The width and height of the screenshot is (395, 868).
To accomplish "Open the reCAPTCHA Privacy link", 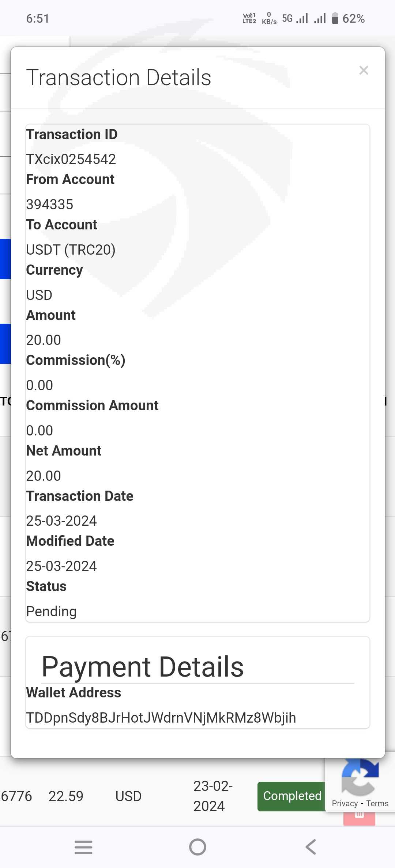I will click(x=345, y=803).
